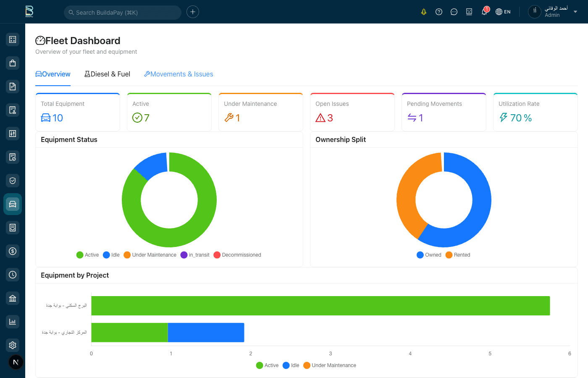Open the payments dollar icon in the sidebar
This screenshot has width=588, height=378.
pos(13,251)
